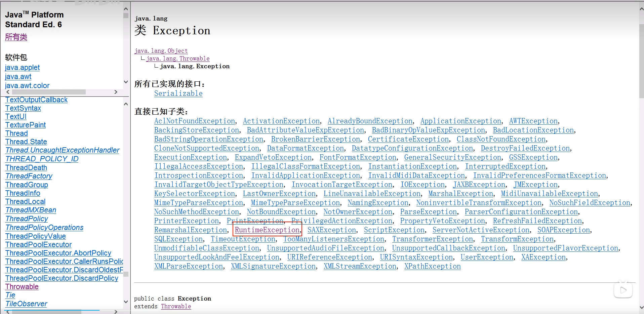Open the SQLException link
644x314 pixels.
[x=178, y=239]
